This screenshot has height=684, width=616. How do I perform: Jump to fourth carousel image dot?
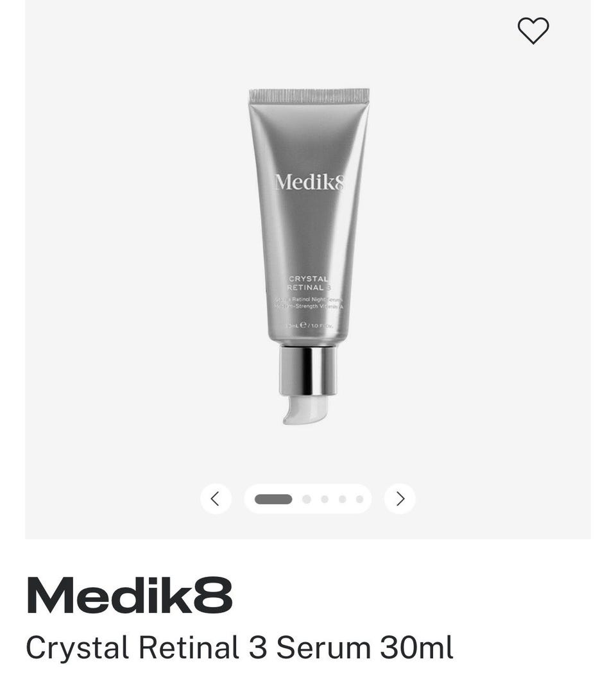pyautogui.click(x=343, y=499)
